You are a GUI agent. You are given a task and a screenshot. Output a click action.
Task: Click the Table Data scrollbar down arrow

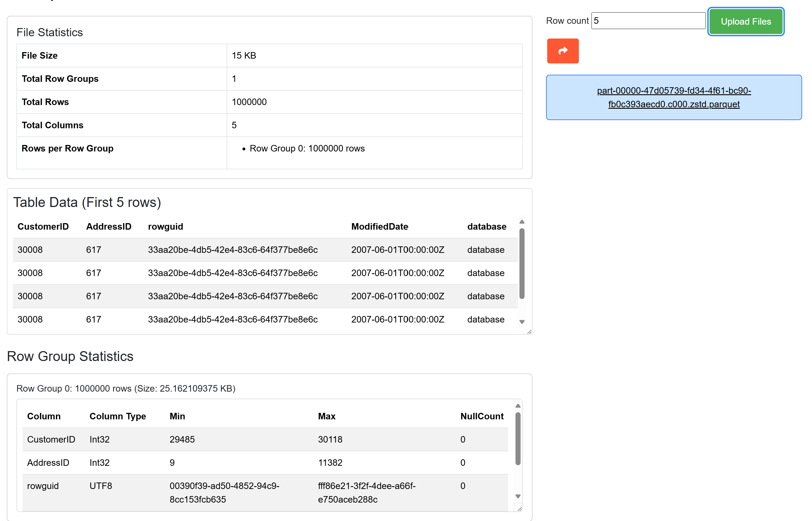point(522,322)
